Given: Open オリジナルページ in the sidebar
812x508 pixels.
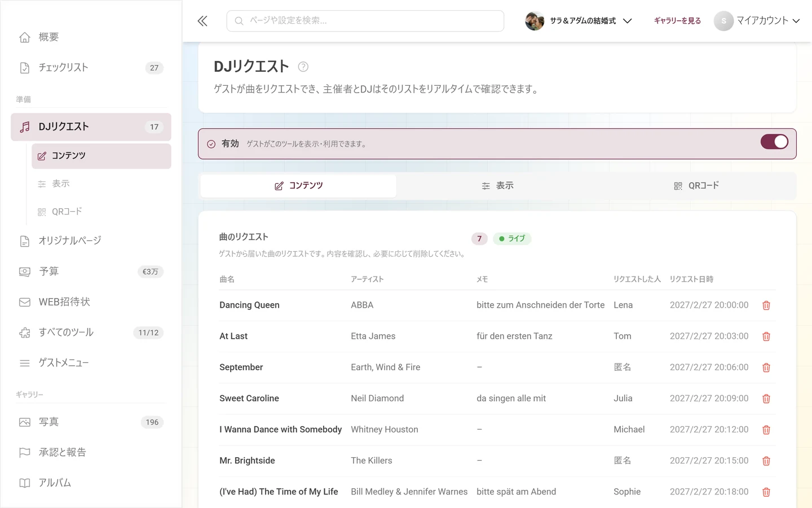Looking at the screenshot, I should coord(91,241).
